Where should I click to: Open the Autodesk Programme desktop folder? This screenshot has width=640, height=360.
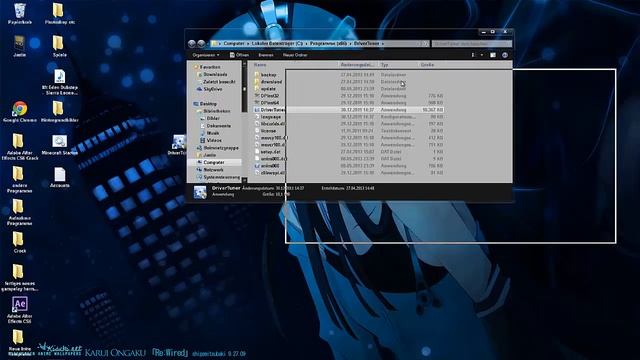tap(20, 212)
